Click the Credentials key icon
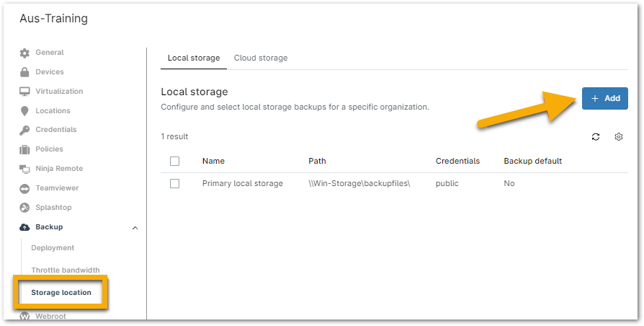Screen dimensions: 644x326 (24, 130)
